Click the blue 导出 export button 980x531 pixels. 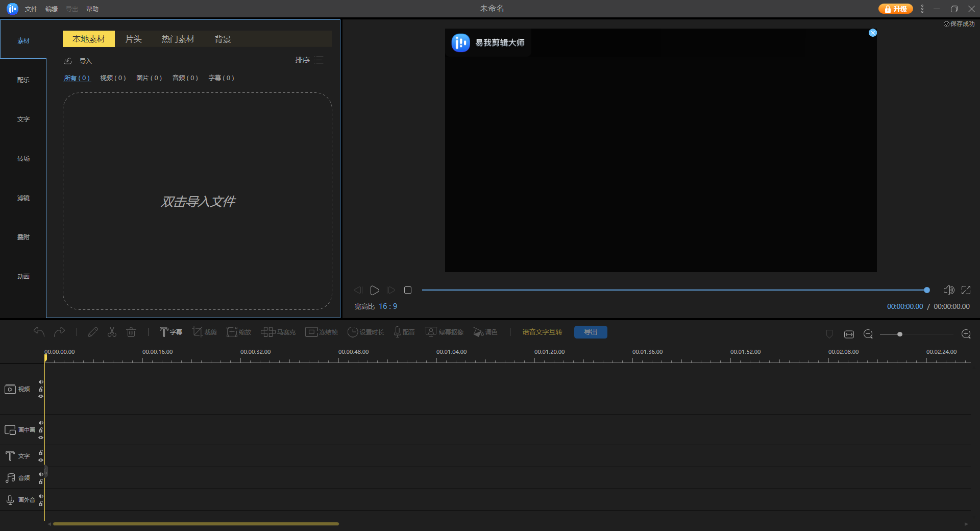[590, 332]
